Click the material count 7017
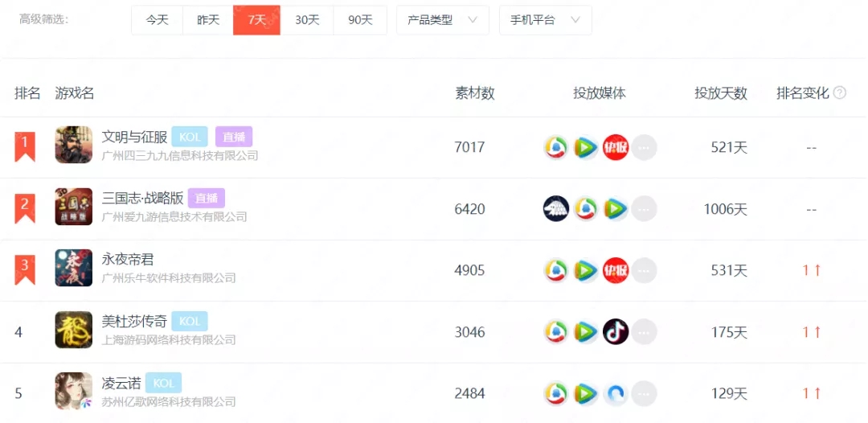Screen dimensions: 868x423 (x=469, y=147)
